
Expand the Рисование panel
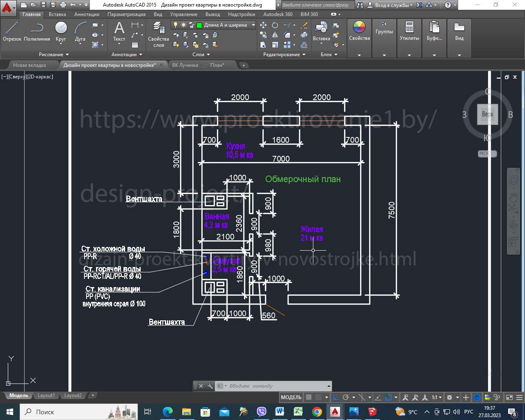click(54, 55)
